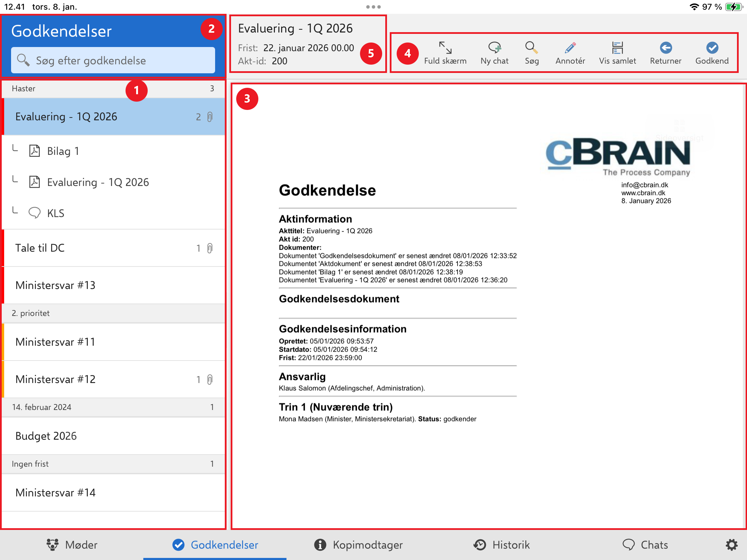Select the Godkendelser tab
This screenshot has height=560, width=747.
point(215,545)
